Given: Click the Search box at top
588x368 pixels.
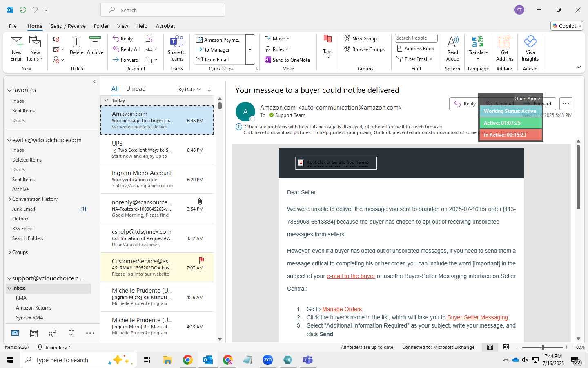Looking at the screenshot, I should pyautogui.click(x=163, y=10).
